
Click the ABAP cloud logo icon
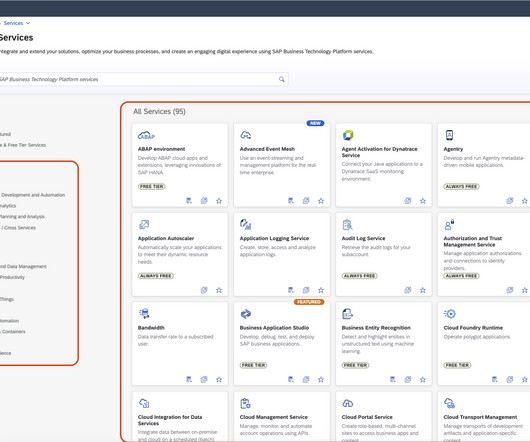coord(146,136)
